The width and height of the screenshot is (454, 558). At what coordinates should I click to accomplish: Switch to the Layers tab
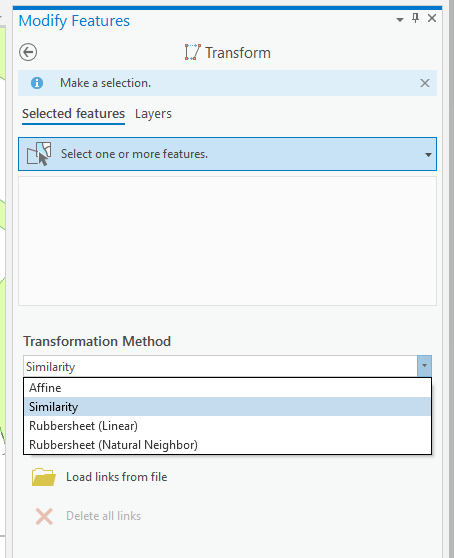coord(153,114)
